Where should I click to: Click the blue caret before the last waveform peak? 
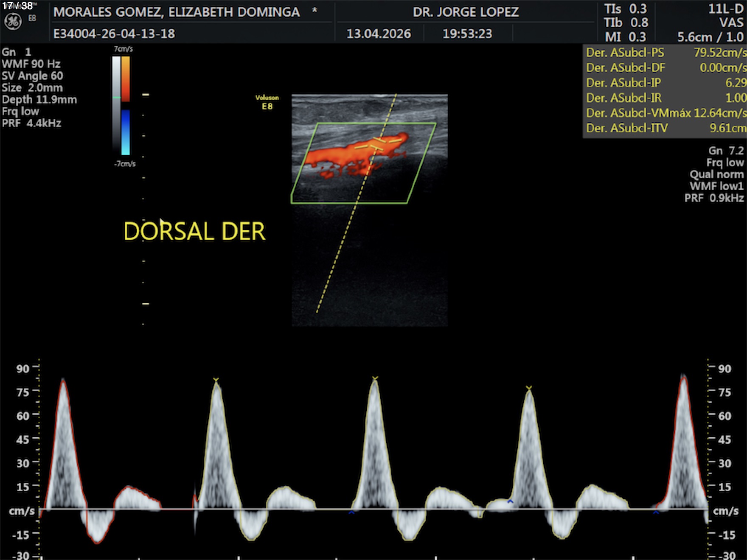656,512
